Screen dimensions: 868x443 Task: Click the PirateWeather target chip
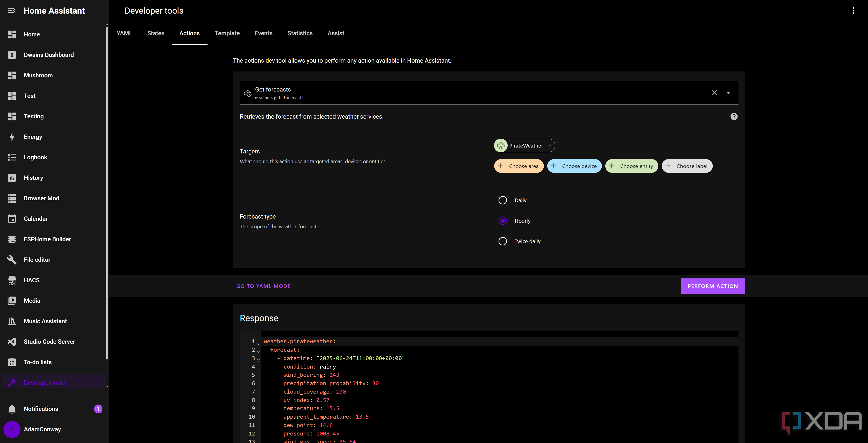524,145
